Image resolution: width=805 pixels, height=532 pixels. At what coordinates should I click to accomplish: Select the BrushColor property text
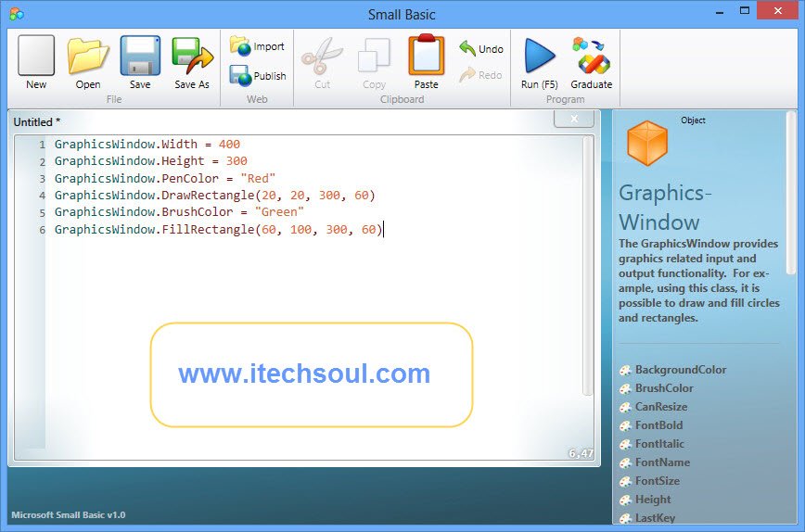(664, 387)
